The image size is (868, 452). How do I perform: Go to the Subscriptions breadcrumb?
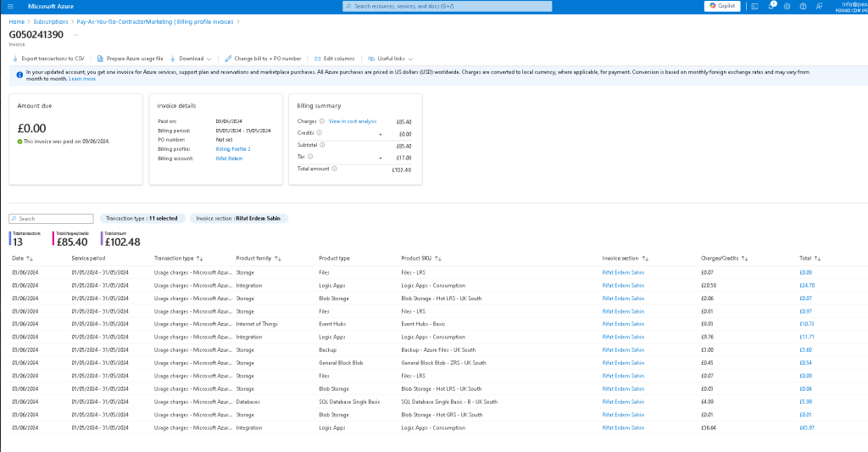coord(51,21)
